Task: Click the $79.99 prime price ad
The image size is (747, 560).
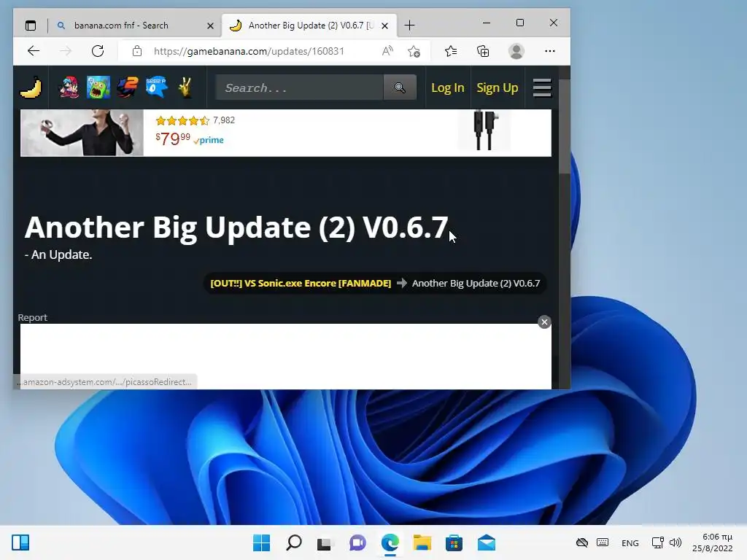Action: click(189, 139)
